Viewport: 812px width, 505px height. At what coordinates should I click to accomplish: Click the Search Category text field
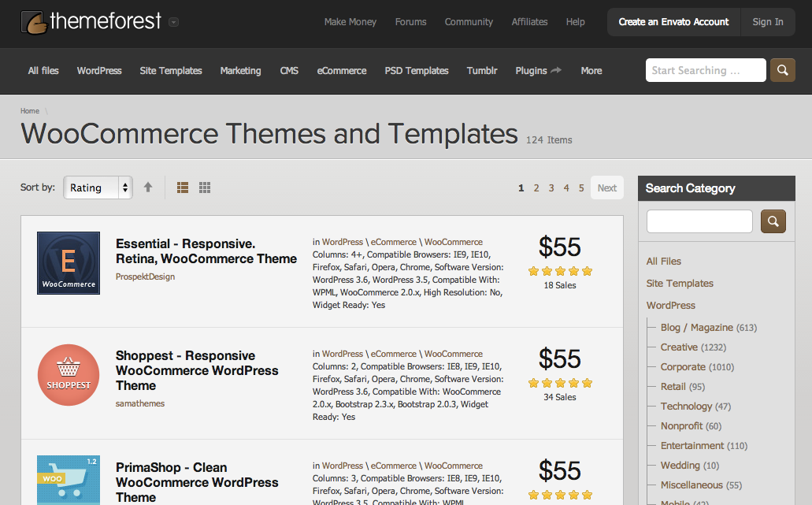pos(699,221)
